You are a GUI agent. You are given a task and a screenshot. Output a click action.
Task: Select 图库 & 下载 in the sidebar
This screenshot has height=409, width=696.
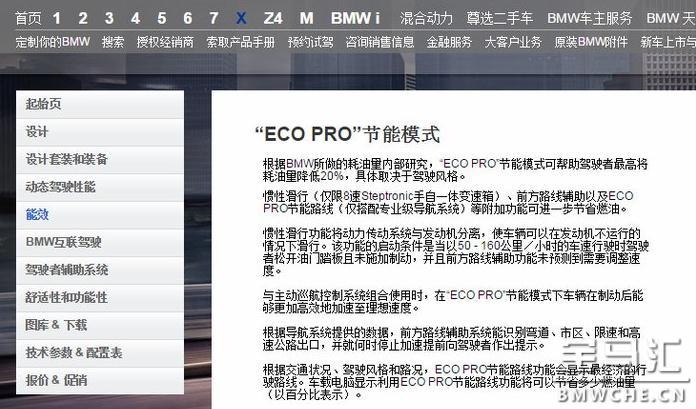(x=100, y=325)
